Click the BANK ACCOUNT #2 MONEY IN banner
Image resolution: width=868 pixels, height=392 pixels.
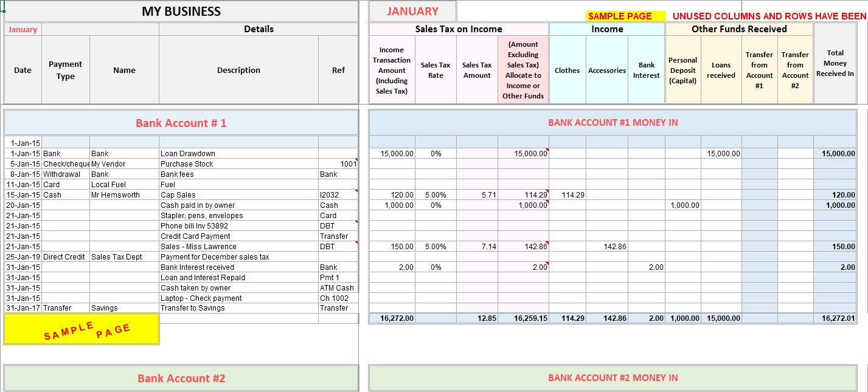point(613,377)
